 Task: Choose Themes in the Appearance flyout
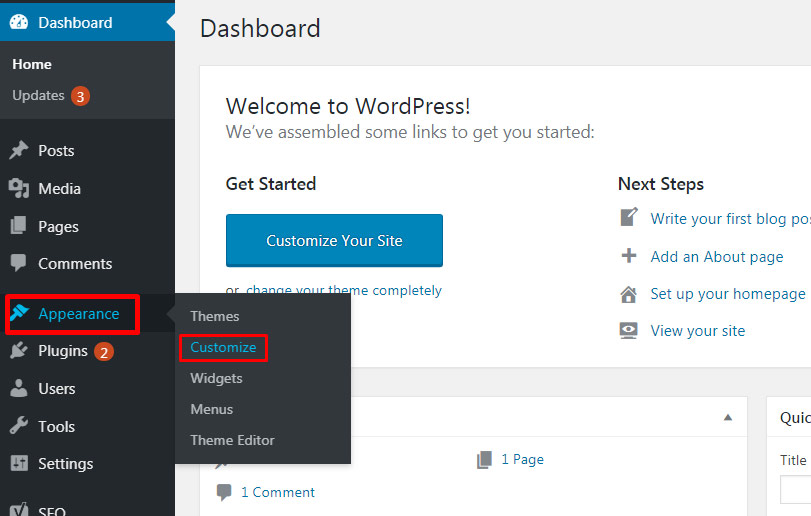click(x=215, y=316)
